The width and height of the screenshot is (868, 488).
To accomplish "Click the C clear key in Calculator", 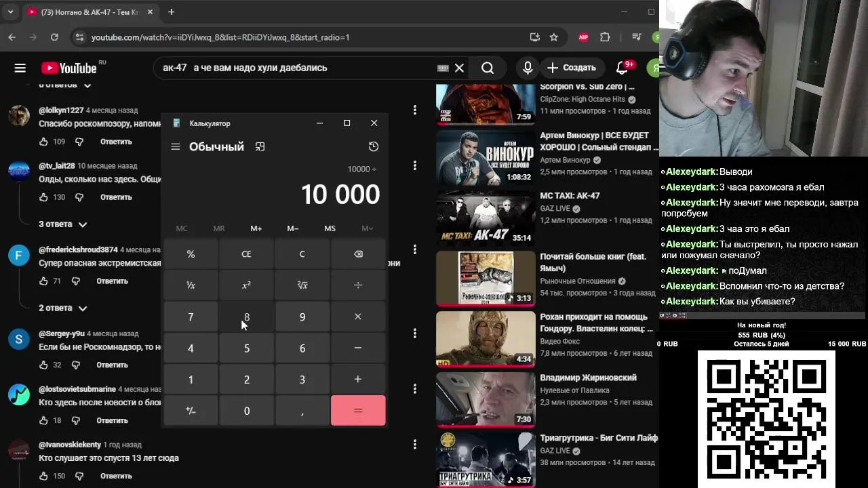I will point(302,254).
